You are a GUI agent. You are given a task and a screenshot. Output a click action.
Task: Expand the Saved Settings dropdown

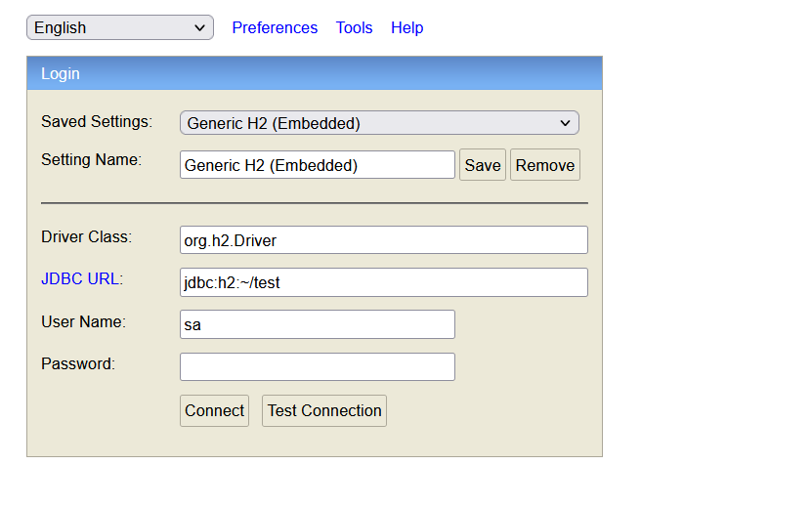click(x=379, y=123)
